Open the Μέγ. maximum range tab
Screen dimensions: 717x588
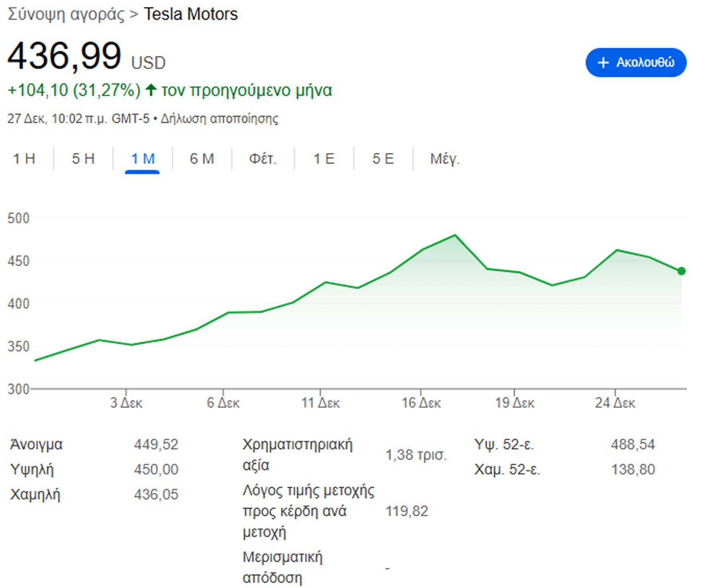[445, 159]
